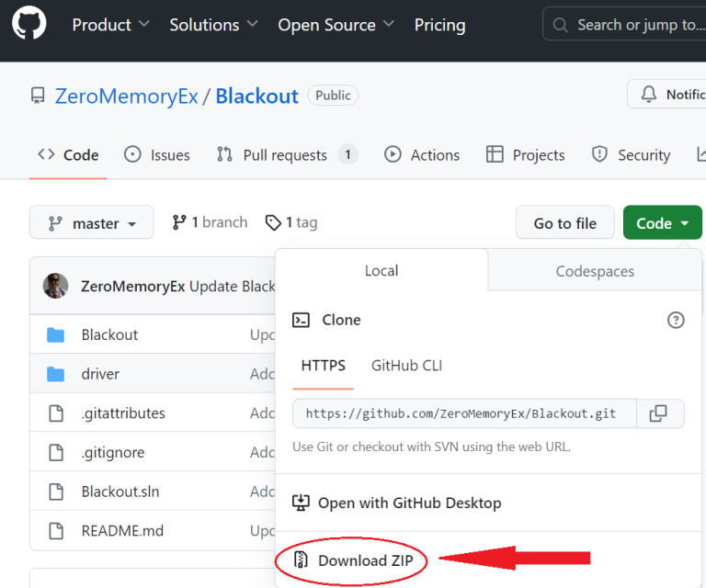The width and height of the screenshot is (706, 588).
Task: Click the Blackout.sln file icon
Action: pos(56,492)
